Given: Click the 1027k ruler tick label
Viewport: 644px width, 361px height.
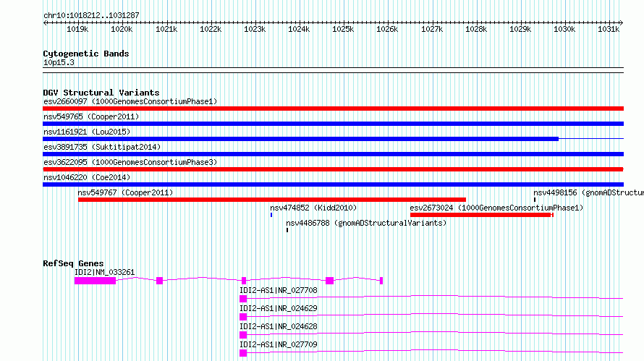Looking at the screenshot, I should 432,29.
